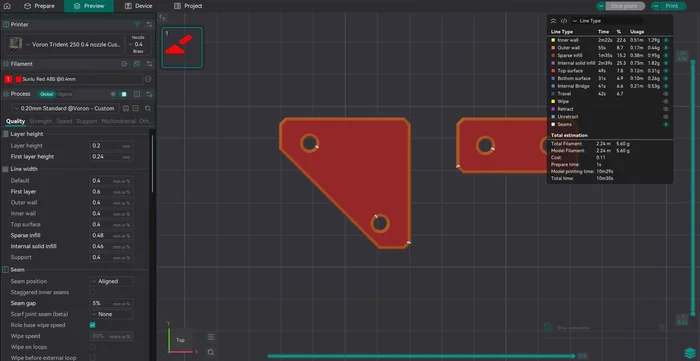Click the Seam section icon

[x=6, y=270]
